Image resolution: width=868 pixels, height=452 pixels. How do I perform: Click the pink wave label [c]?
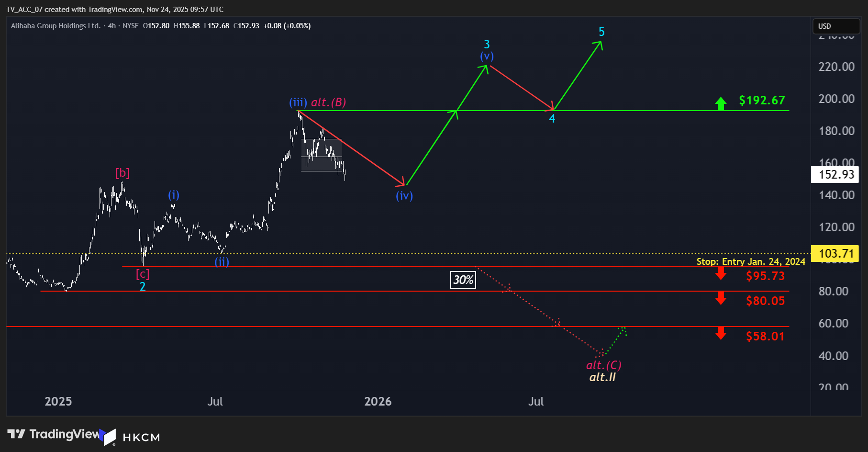(143, 274)
